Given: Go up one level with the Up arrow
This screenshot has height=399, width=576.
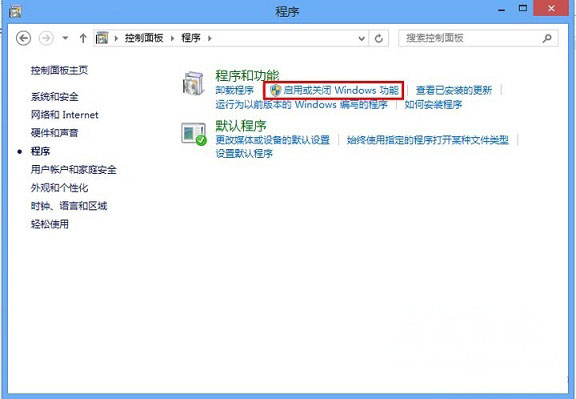Looking at the screenshot, I should pos(83,38).
